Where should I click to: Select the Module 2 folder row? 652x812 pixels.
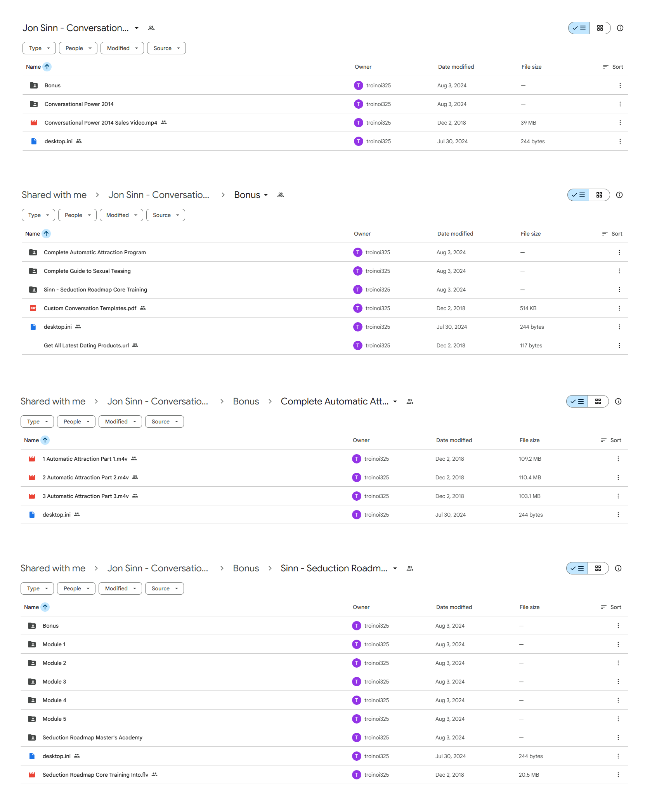tap(324, 663)
